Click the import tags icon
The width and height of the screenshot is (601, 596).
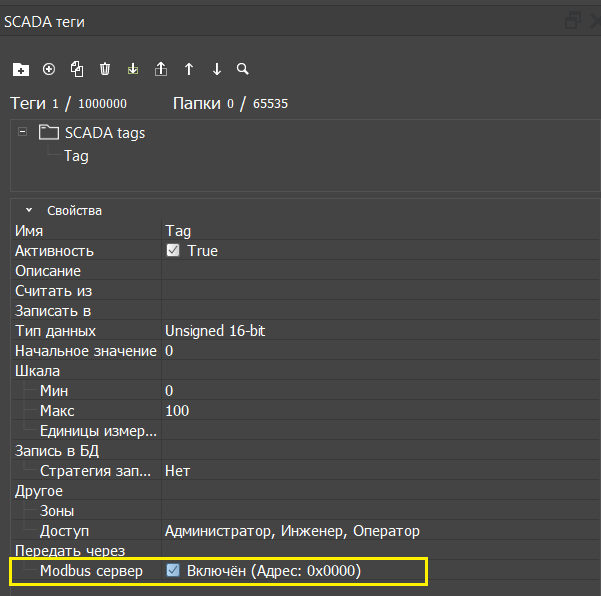133,69
